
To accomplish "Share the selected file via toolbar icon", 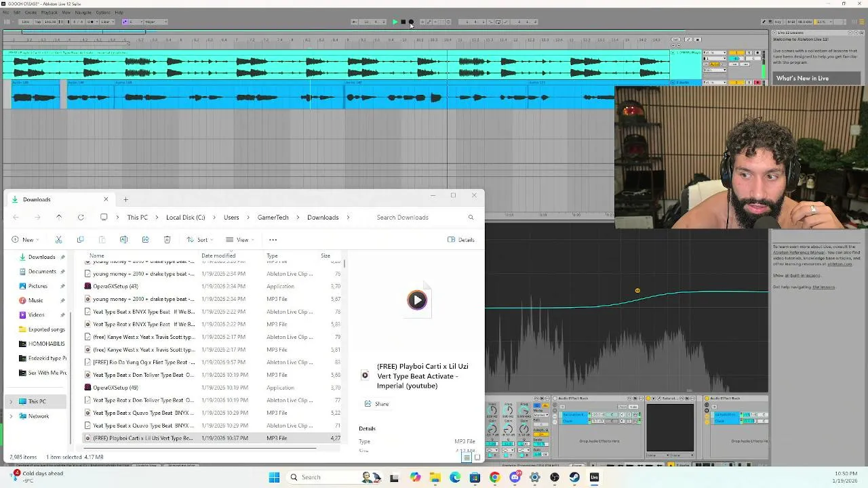I will click(145, 240).
